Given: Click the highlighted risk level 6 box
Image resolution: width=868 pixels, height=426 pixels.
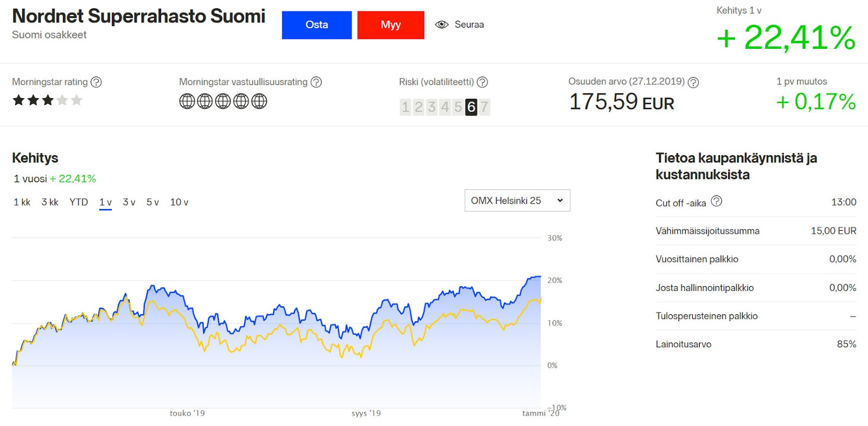Looking at the screenshot, I should [x=471, y=107].
